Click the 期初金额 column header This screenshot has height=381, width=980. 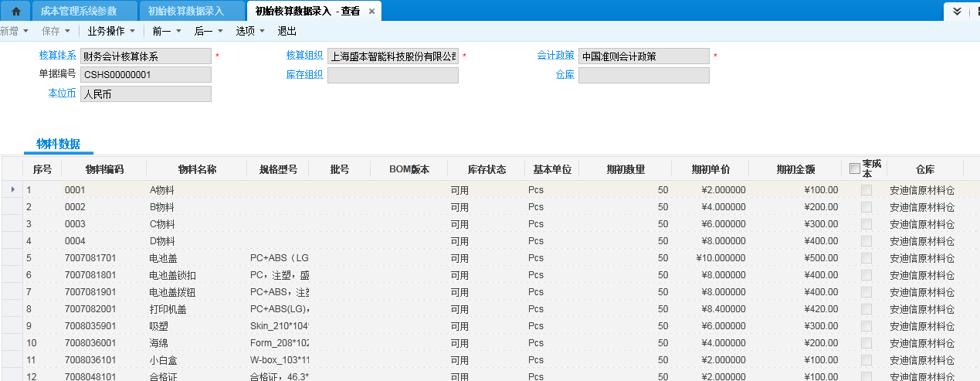click(795, 169)
